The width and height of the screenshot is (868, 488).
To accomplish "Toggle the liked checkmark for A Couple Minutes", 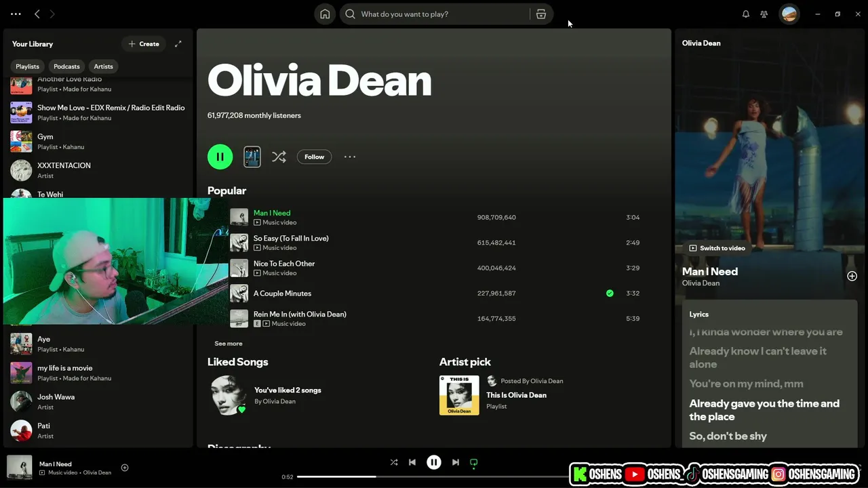I will tap(610, 293).
